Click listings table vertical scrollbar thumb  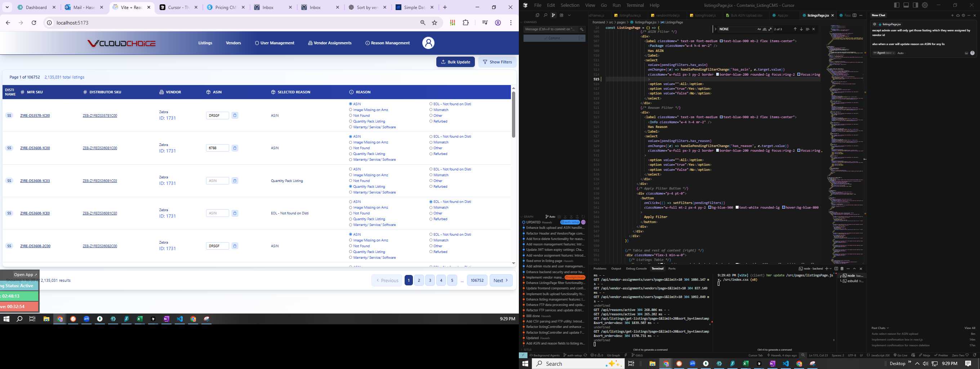tap(513, 114)
